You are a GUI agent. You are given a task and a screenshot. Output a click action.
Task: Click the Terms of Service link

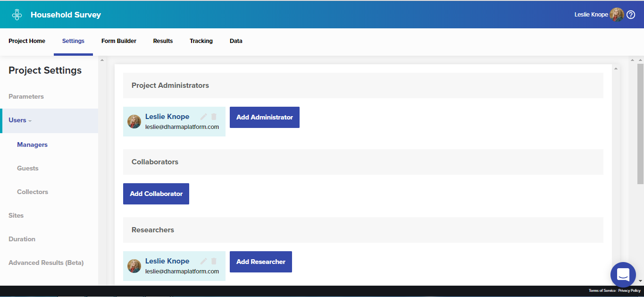(602, 290)
